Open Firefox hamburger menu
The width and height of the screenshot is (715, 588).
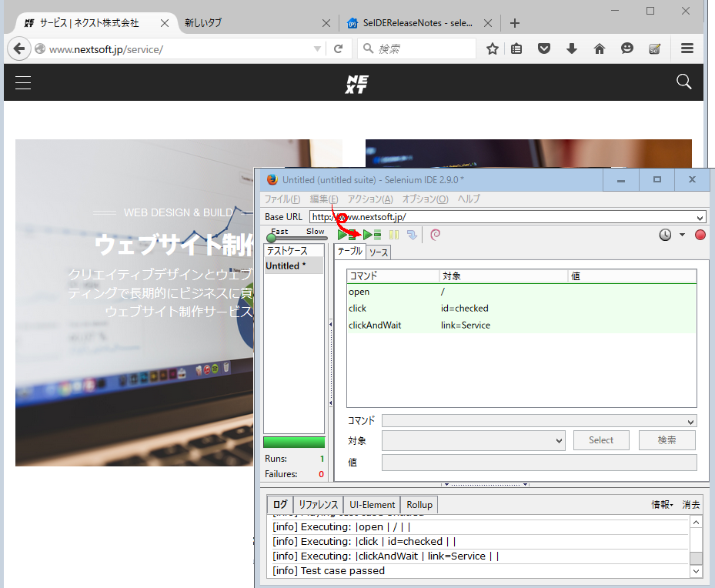coord(687,48)
